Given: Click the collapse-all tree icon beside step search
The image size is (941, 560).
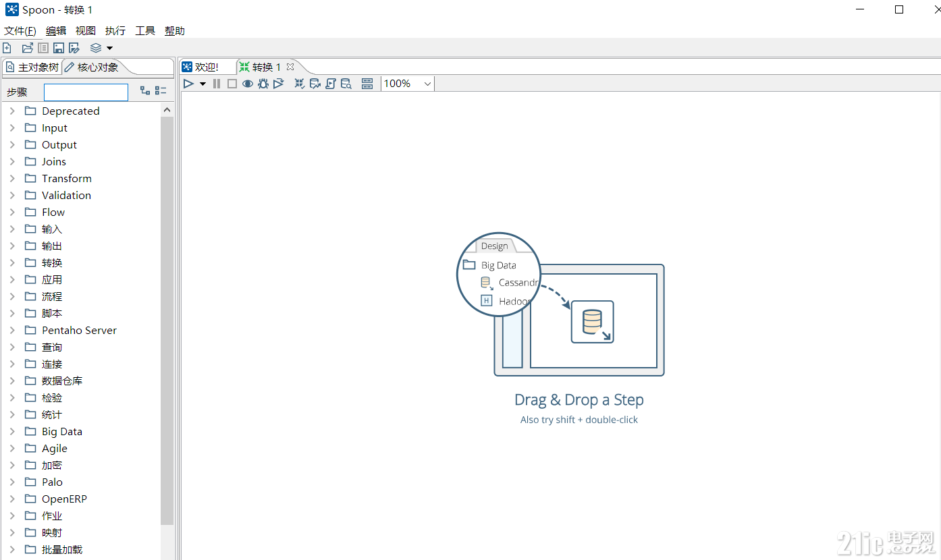Looking at the screenshot, I should (x=161, y=90).
